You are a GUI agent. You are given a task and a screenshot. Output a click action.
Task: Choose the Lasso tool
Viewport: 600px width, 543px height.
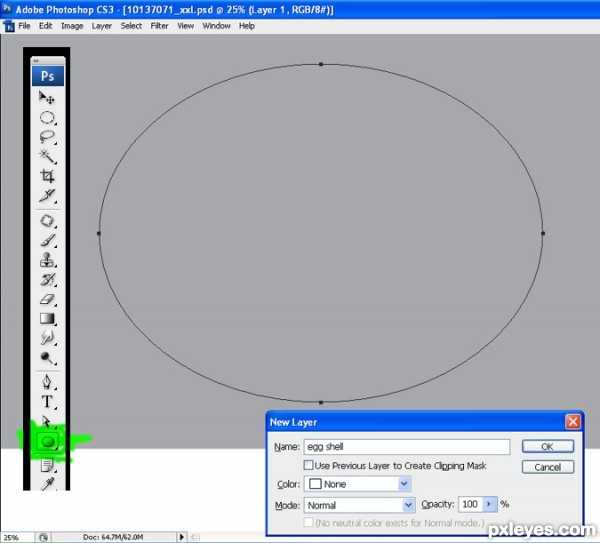[47, 137]
